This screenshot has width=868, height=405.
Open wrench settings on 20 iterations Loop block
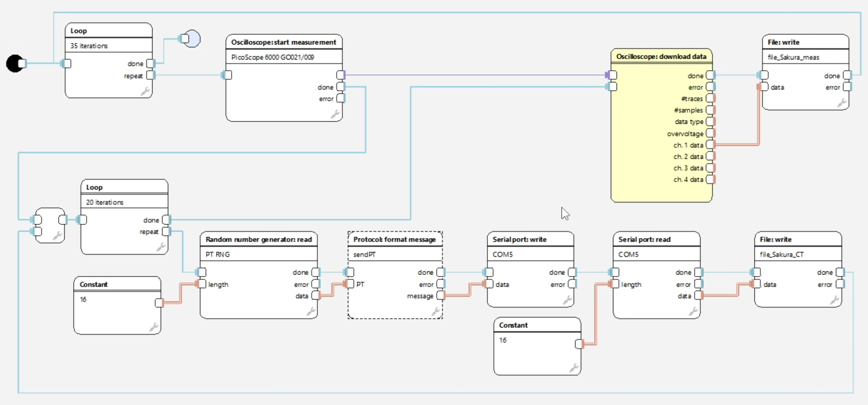point(161,247)
